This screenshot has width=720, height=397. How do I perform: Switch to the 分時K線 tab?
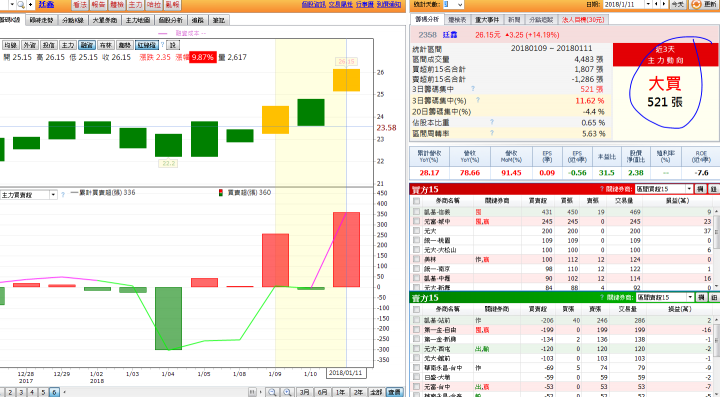tap(73, 20)
